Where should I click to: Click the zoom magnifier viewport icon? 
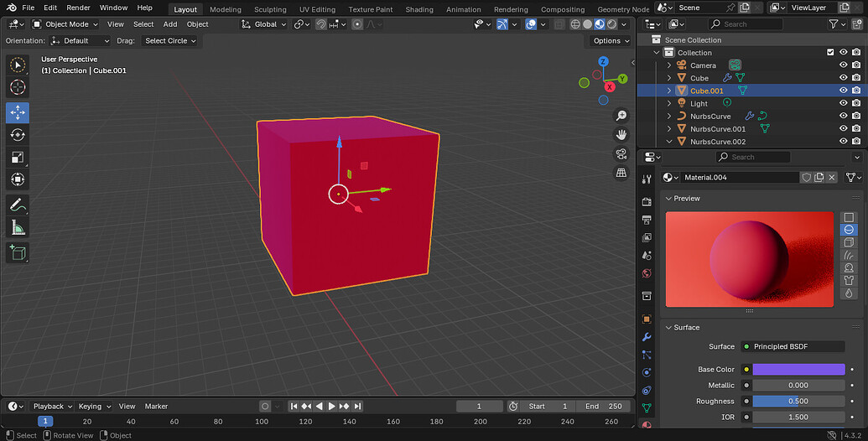click(x=621, y=115)
